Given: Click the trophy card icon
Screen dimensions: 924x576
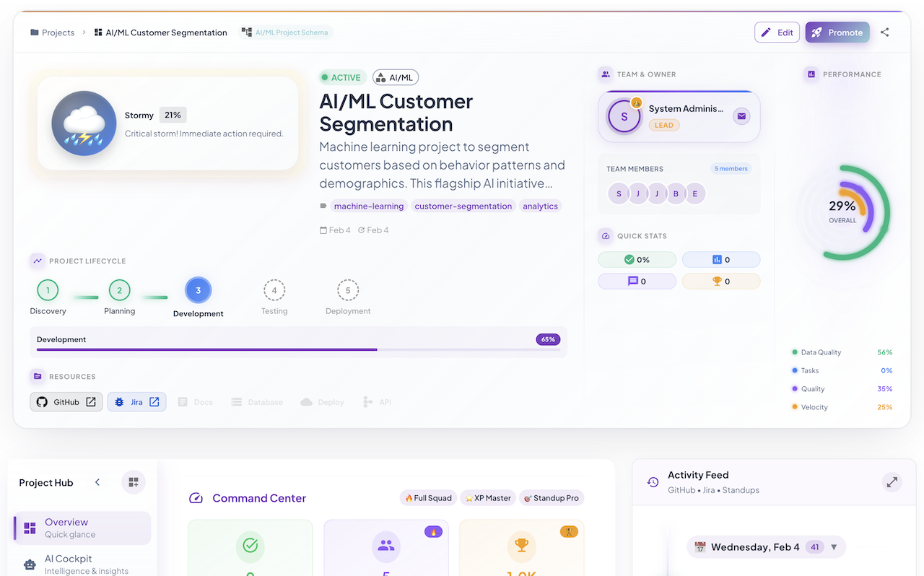Looking at the screenshot, I should 521,546.
